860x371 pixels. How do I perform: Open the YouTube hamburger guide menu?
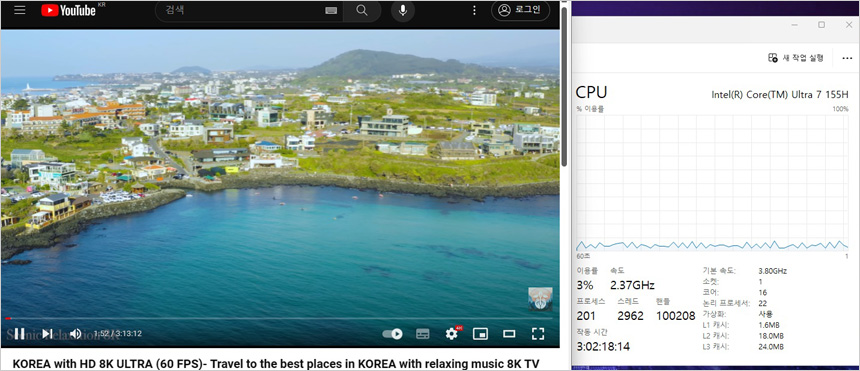20,10
